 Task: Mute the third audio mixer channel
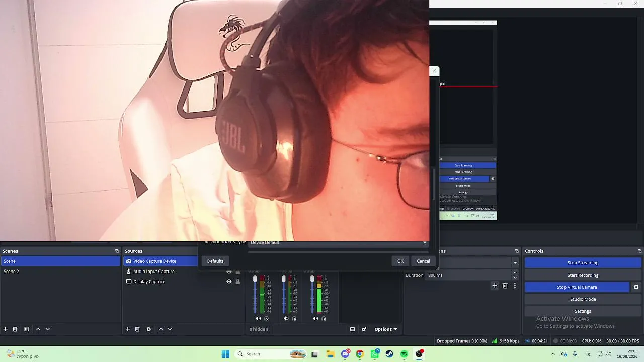pyautogui.click(x=315, y=319)
